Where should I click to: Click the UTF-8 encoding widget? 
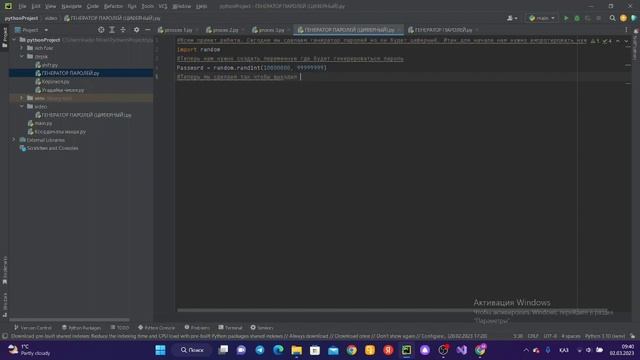(x=550, y=336)
